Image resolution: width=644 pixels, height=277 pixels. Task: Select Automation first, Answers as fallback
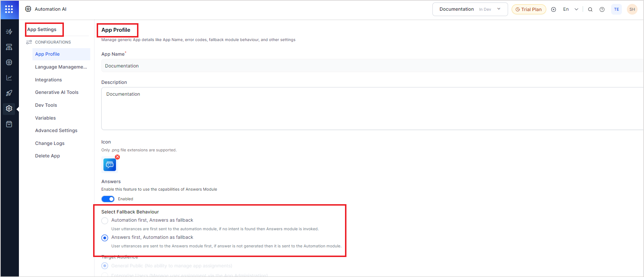[105, 221]
